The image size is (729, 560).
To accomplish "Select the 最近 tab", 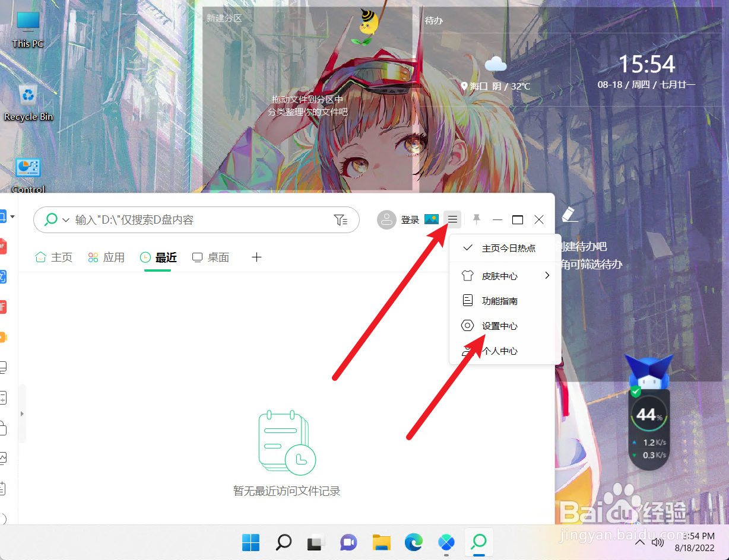I will point(158,257).
